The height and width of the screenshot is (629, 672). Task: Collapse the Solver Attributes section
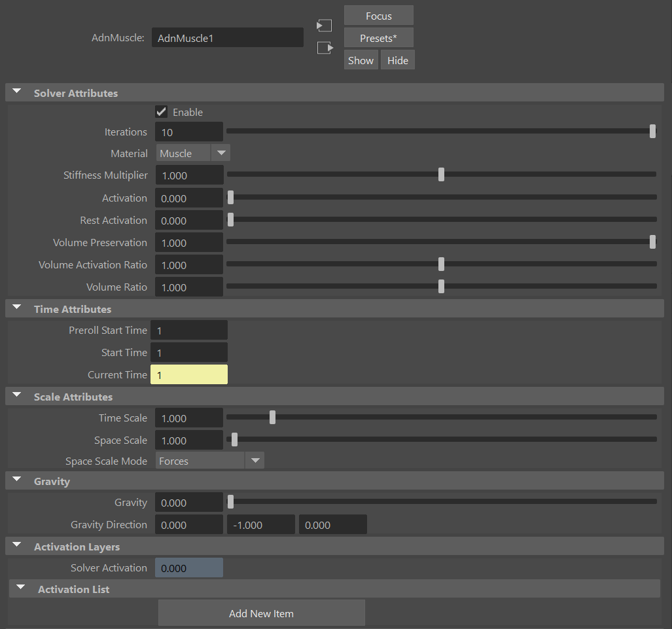pyautogui.click(x=16, y=92)
